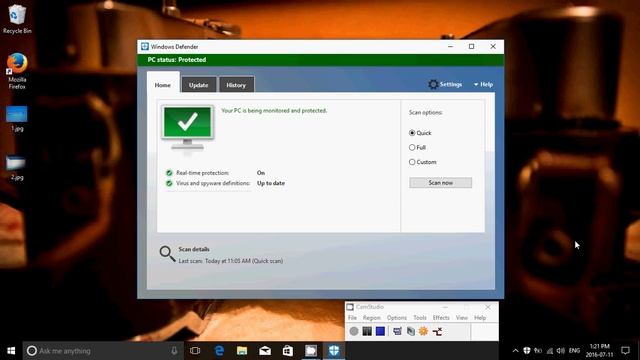Click the Scan details magnifier icon
This screenshot has width=640, height=360.
pyautogui.click(x=167, y=253)
